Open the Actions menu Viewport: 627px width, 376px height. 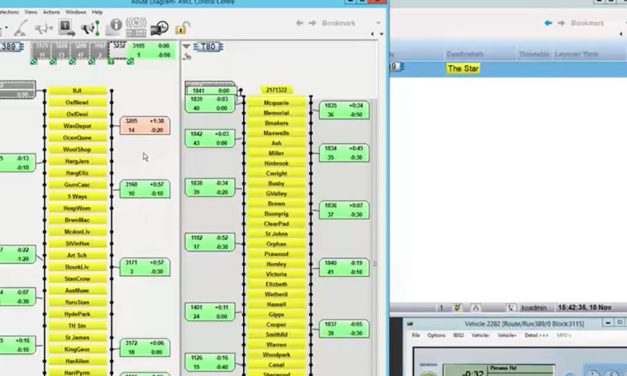pyautogui.click(x=51, y=12)
